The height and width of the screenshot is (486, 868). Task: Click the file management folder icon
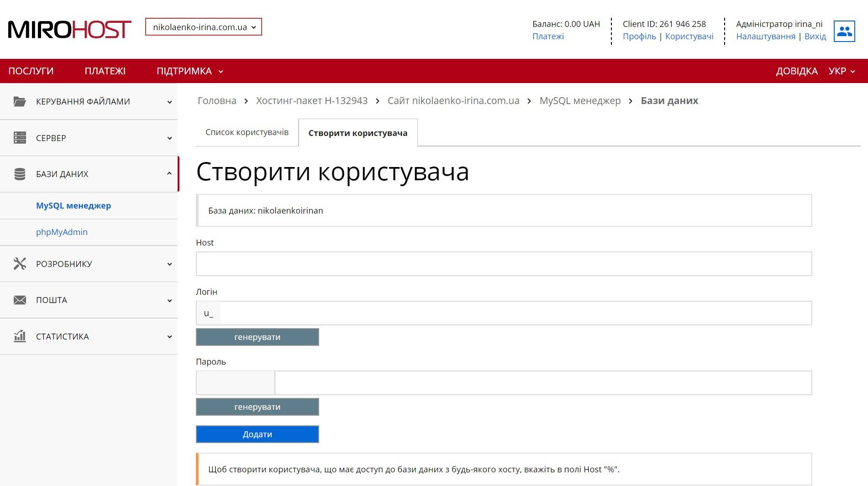(x=20, y=101)
